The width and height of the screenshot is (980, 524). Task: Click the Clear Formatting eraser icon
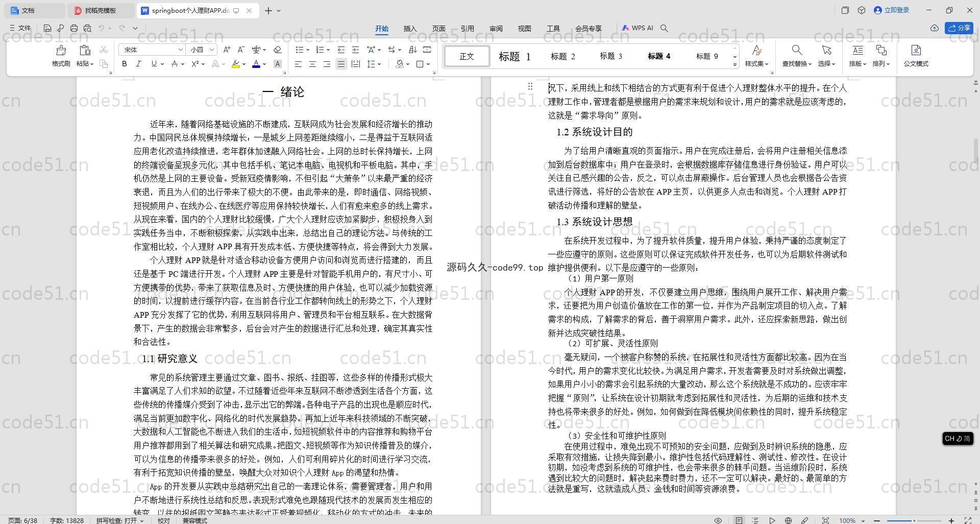click(278, 50)
